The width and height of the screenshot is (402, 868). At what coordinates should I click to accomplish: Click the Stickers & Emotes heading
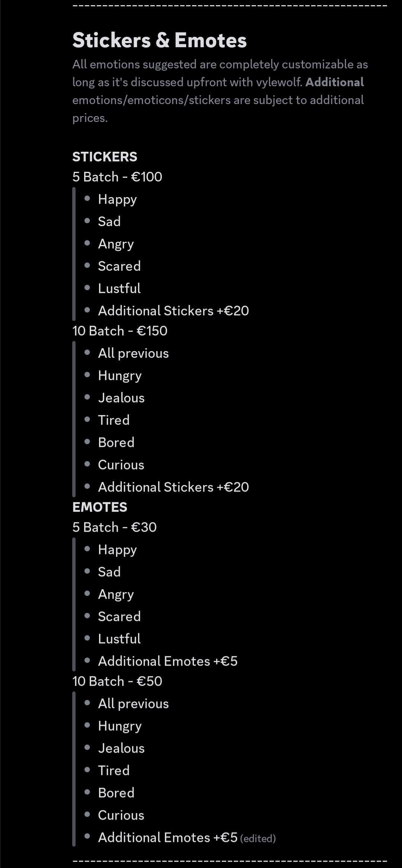point(159,40)
